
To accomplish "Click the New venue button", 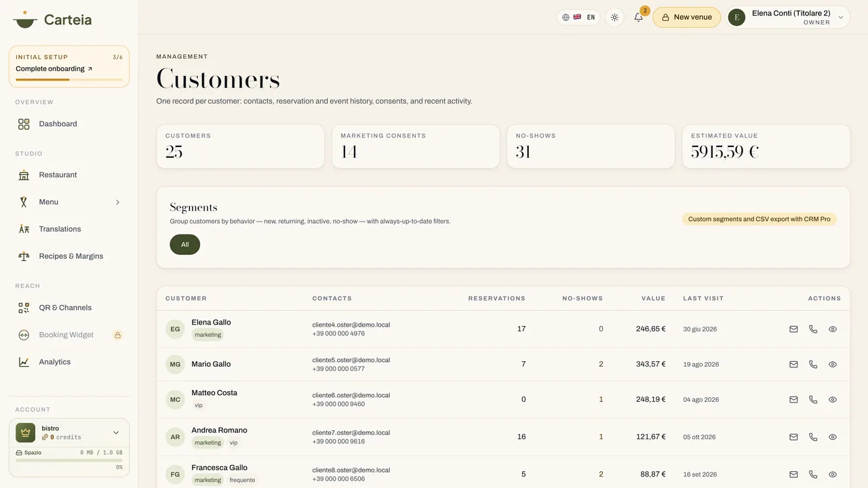I will [686, 18].
